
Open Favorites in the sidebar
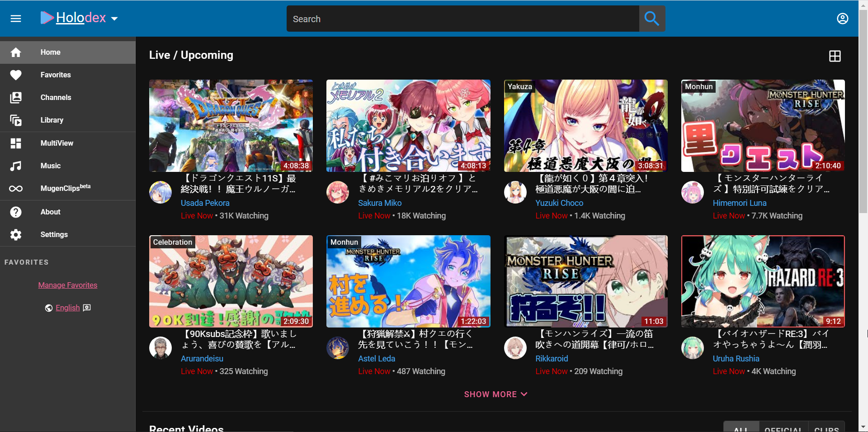68,75
